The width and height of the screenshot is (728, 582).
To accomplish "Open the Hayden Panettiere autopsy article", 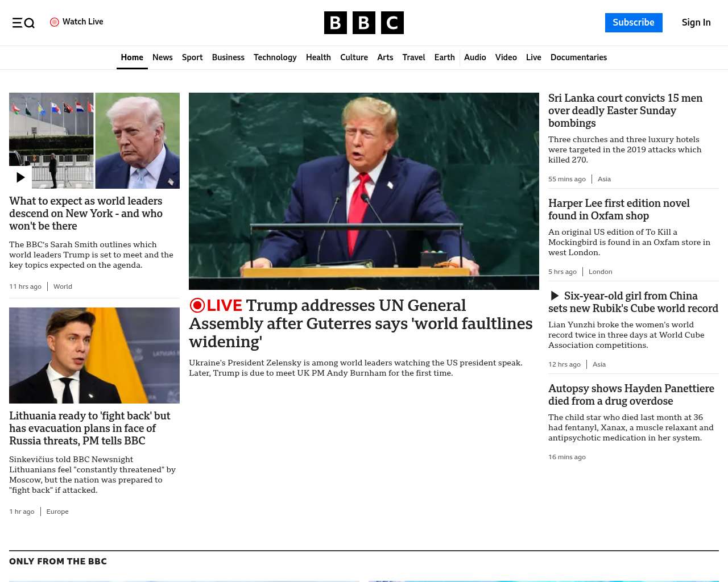I will point(631,394).
